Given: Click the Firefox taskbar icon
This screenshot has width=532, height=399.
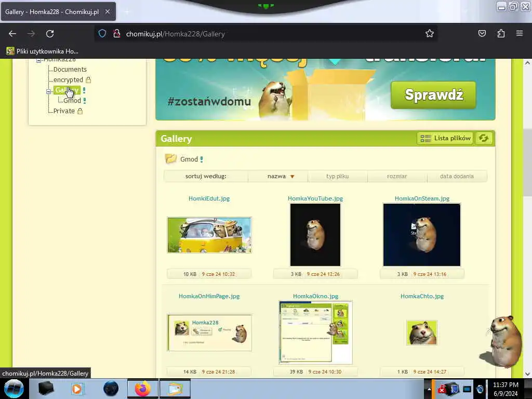Looking at the screenshot, I should (143, 389).
